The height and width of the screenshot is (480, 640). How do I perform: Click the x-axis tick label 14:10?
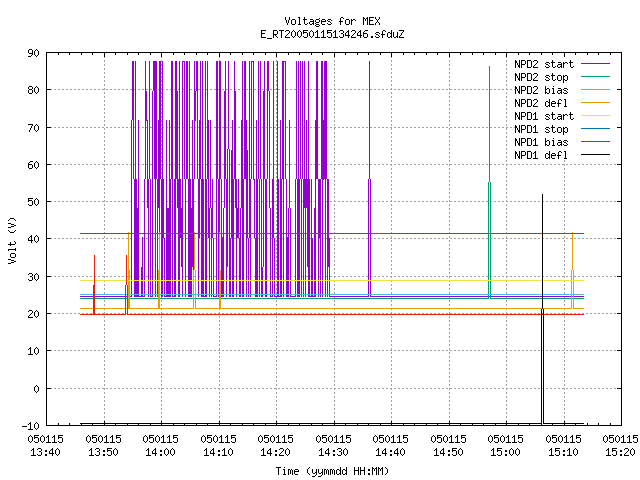click(219, 452)
